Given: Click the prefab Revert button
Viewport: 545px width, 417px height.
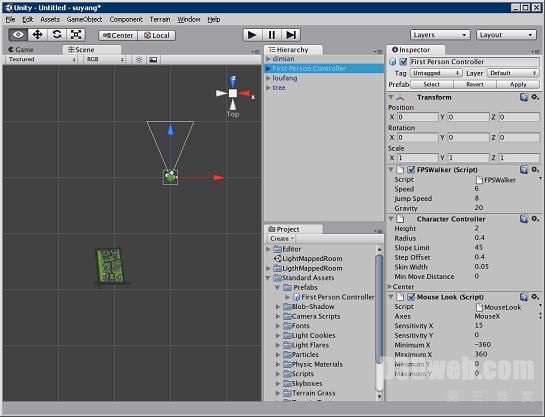Looking at the screenshot, I should pyautogui.click(x=475, y=84).
